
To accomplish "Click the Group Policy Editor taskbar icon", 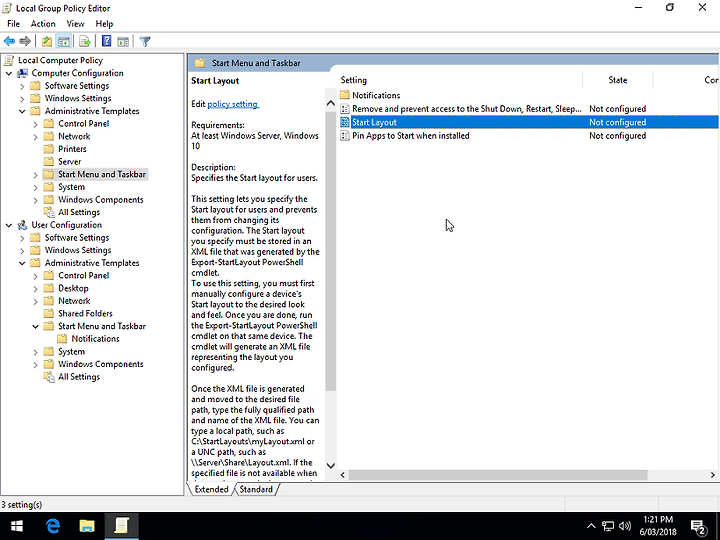I will click(121, 526).
